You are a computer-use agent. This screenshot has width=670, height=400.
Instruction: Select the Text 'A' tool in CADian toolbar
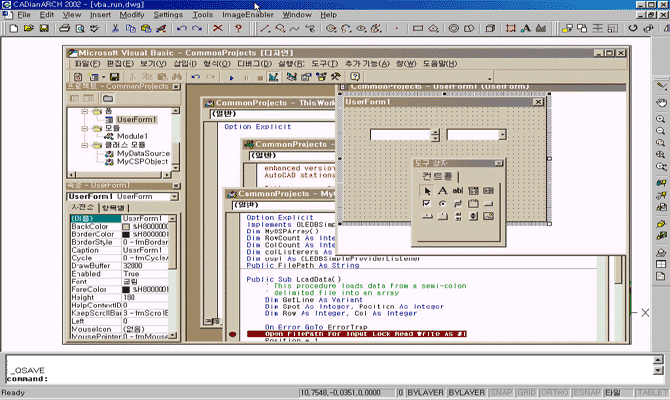(x=526, y=28)
